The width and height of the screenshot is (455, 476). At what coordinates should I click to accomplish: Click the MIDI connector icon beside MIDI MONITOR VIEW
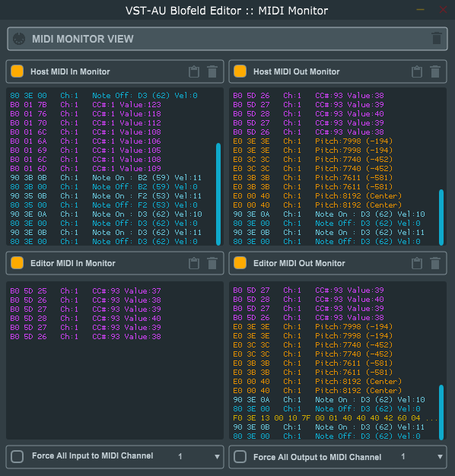19,39
